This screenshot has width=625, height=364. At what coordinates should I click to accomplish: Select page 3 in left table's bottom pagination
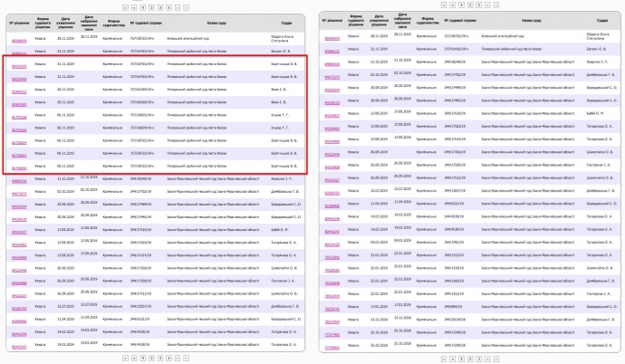click(x=159, y=359)
